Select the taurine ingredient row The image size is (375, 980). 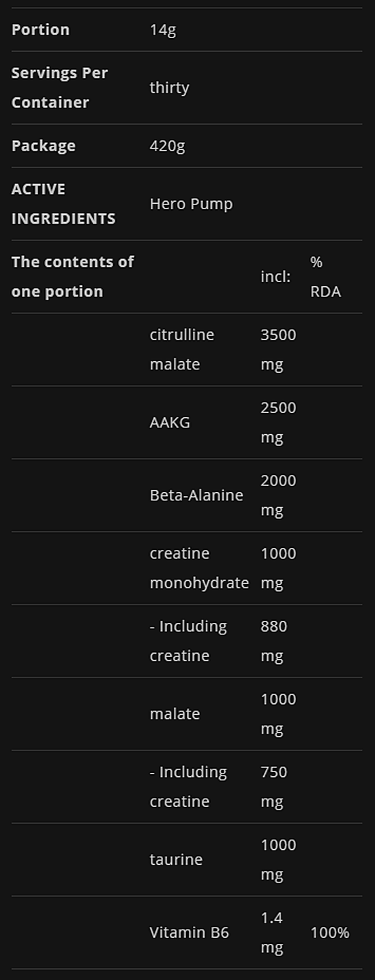(187, 860)
